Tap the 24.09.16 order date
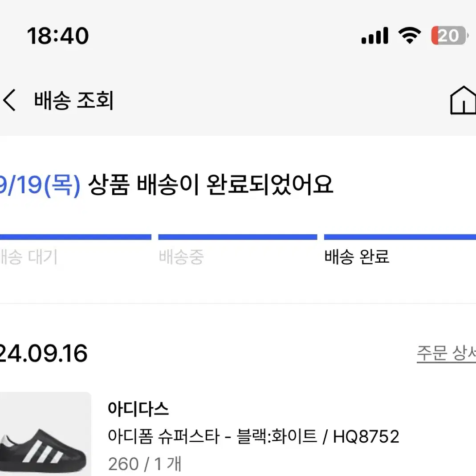Viewport: 476px width, 476px height. click(44, 354)
